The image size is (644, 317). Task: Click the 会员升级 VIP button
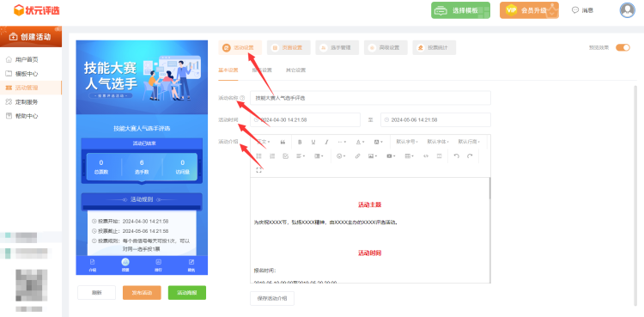[x=530, y=10]
